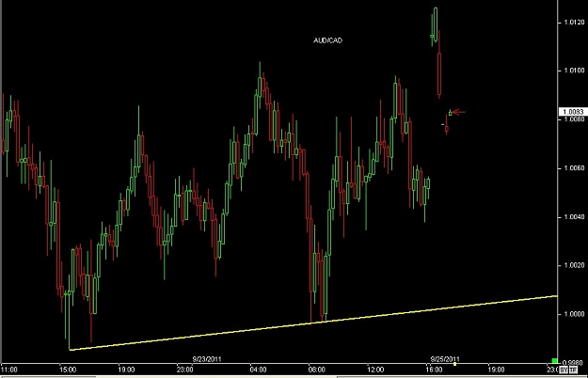Click the 9/23/2011 date label

[207, 359]
